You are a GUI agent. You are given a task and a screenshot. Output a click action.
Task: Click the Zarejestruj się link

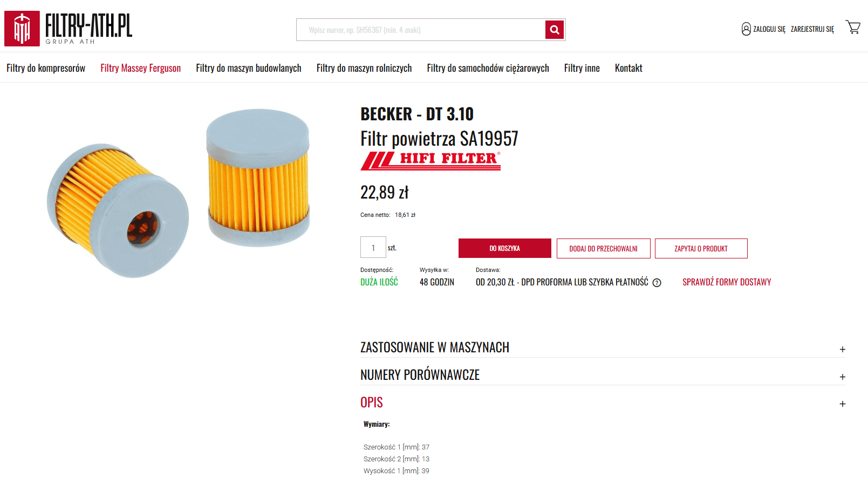tap(812, 29)
